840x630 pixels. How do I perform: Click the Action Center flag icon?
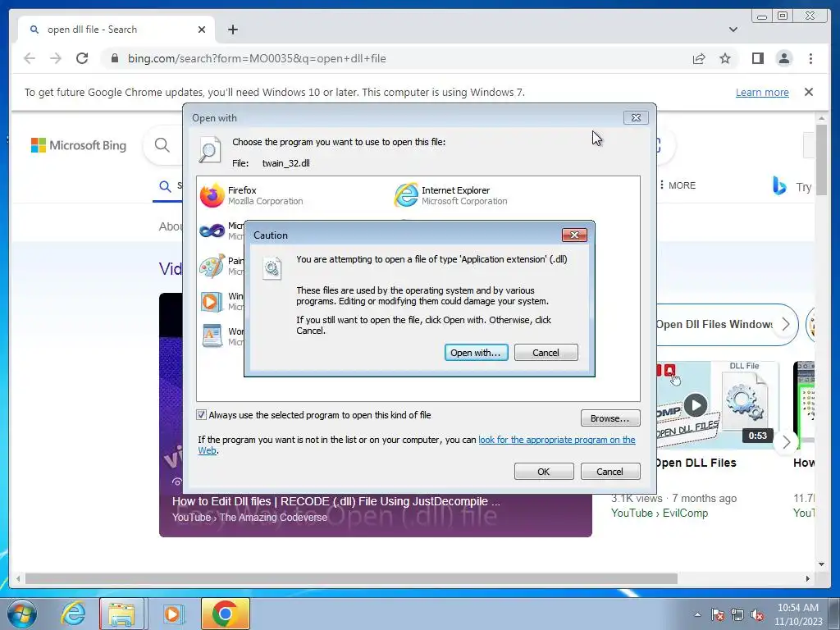[x=718, y=614]
